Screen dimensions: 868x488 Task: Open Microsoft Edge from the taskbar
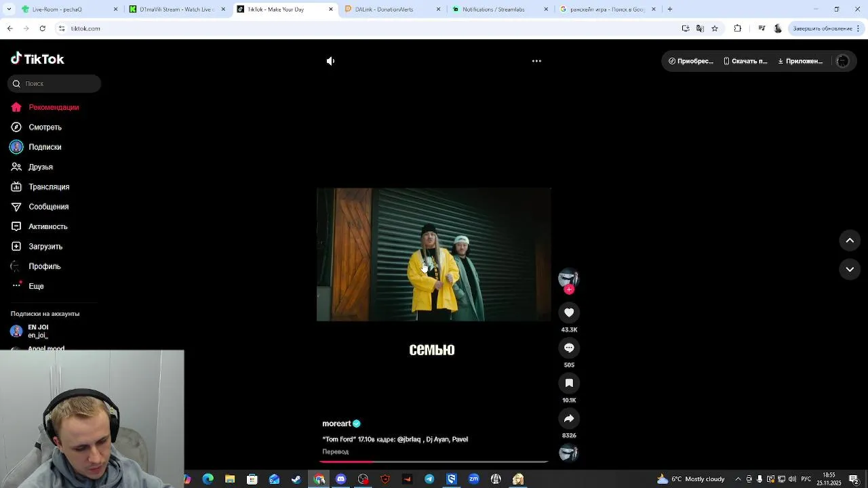click(208, 479)
